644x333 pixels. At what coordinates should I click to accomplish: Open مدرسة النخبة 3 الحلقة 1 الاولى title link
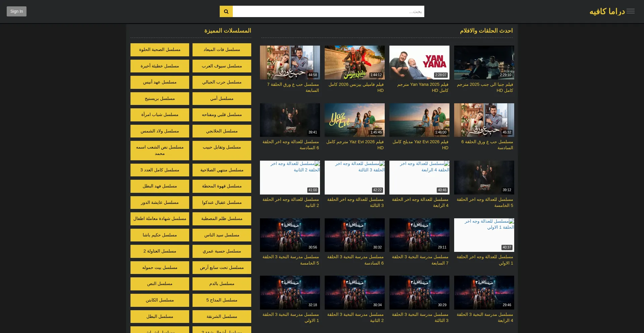(290, 318)
